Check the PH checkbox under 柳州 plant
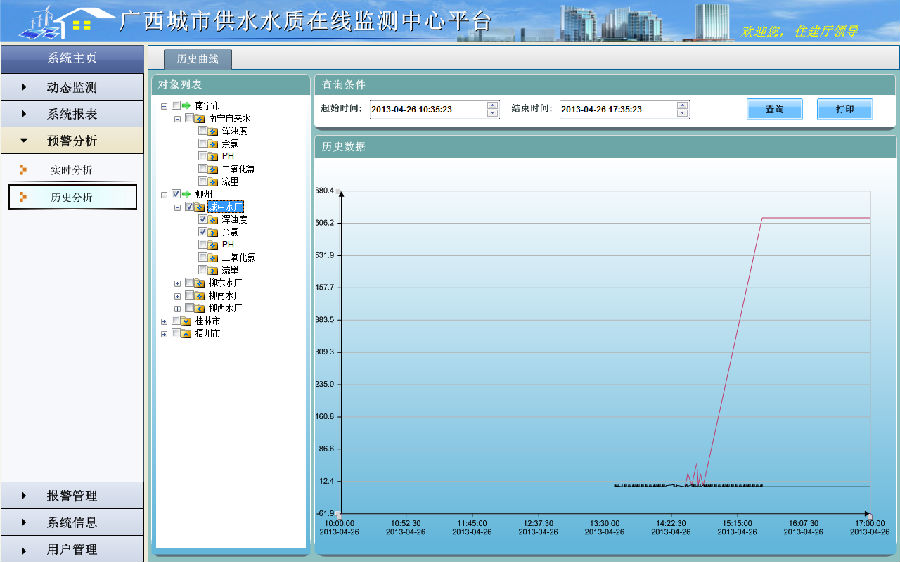Screen dimensions: 900x562 point(203,245)
